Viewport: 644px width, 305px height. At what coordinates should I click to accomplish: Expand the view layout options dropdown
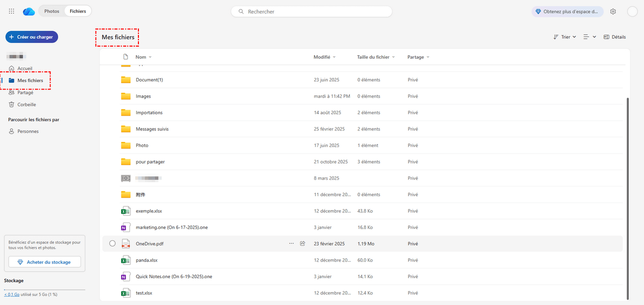(590, 37)
